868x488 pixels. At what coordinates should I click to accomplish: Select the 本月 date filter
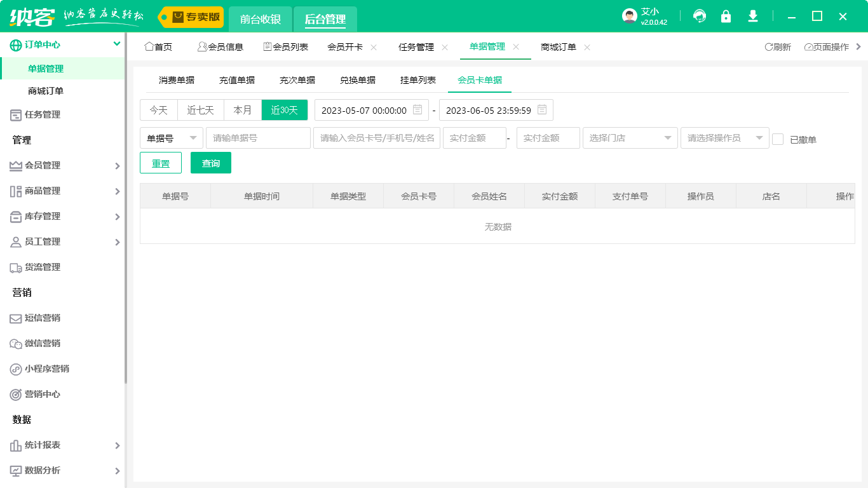click(x=242, y=109)
